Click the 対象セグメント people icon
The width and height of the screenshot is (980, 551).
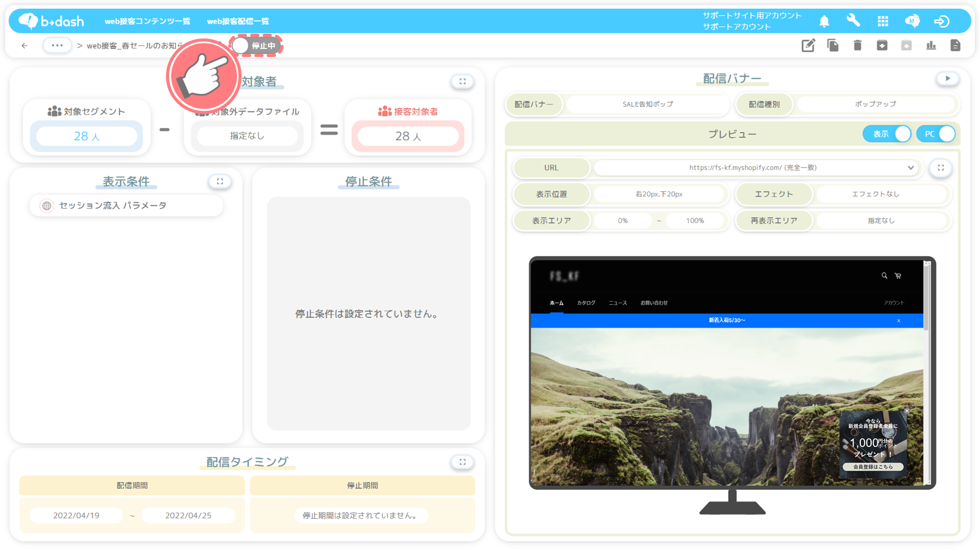point(54,111)
